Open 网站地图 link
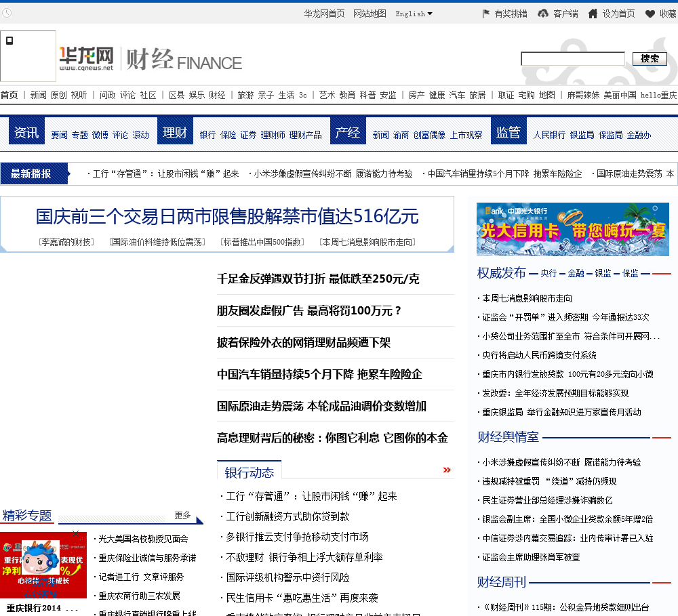 point(370,14)
